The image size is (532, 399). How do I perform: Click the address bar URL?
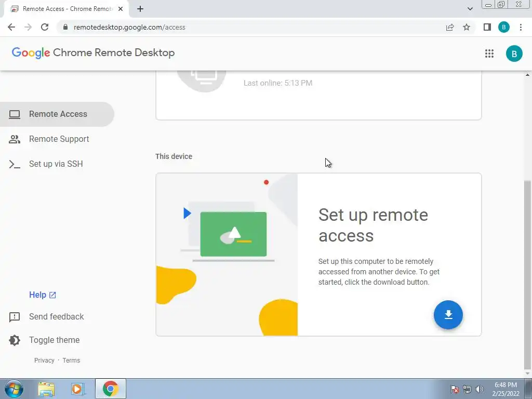click(129, 27)
